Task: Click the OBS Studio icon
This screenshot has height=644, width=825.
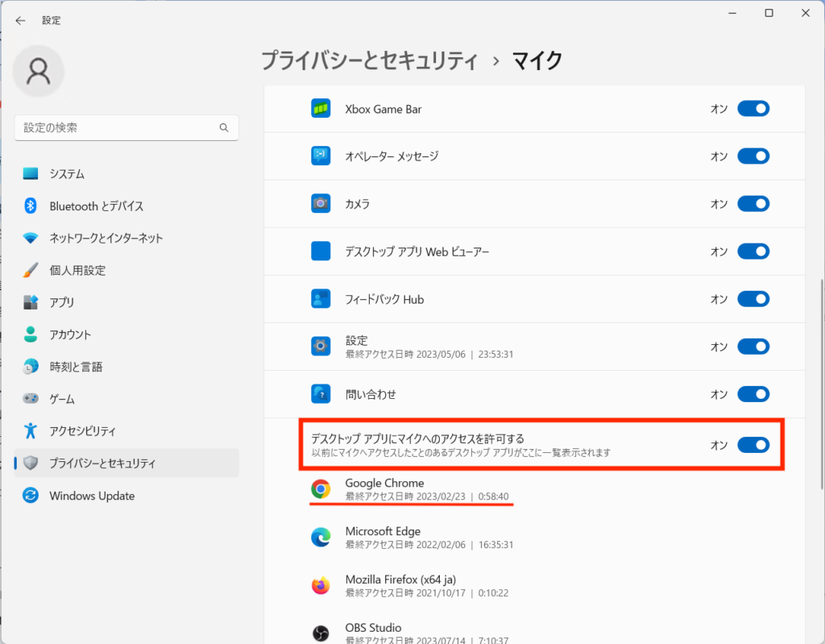Action: [321, 633]
